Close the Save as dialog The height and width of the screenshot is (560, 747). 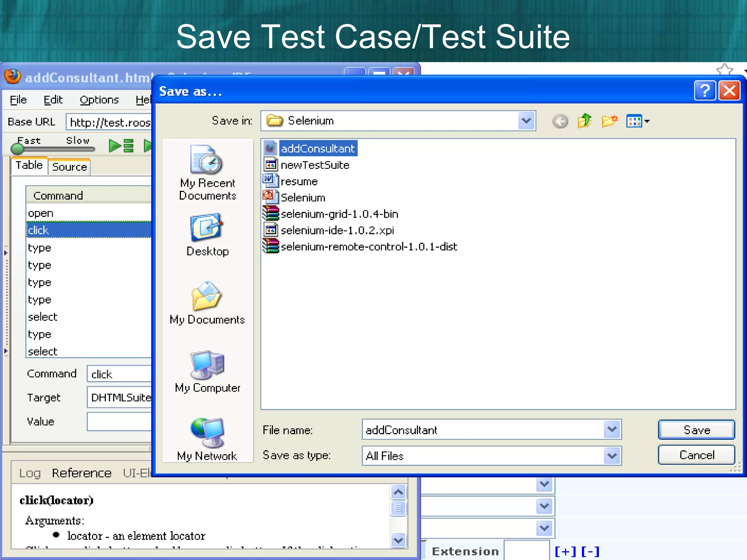(729, 90)
